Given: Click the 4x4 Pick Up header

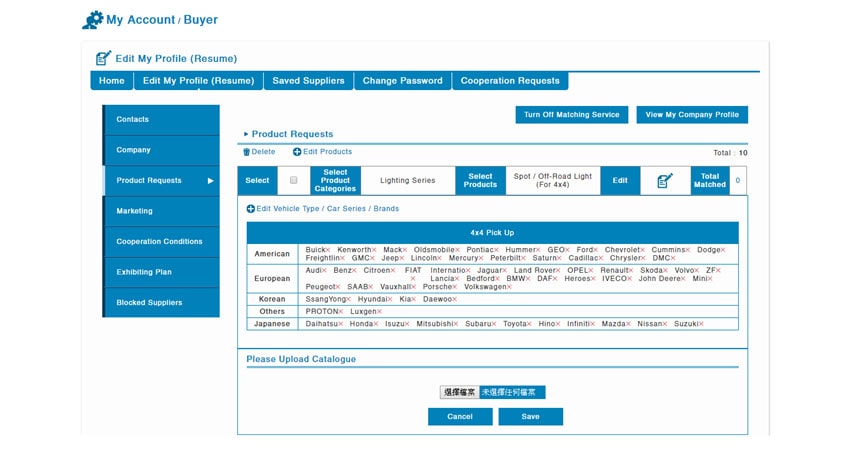Looking at the screenshot, I should (492, 233).
